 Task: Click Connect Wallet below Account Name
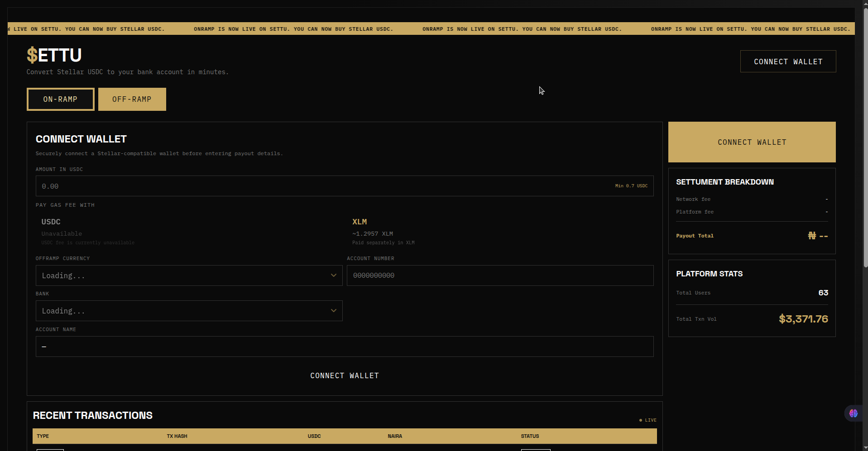(x=345, y=375)
